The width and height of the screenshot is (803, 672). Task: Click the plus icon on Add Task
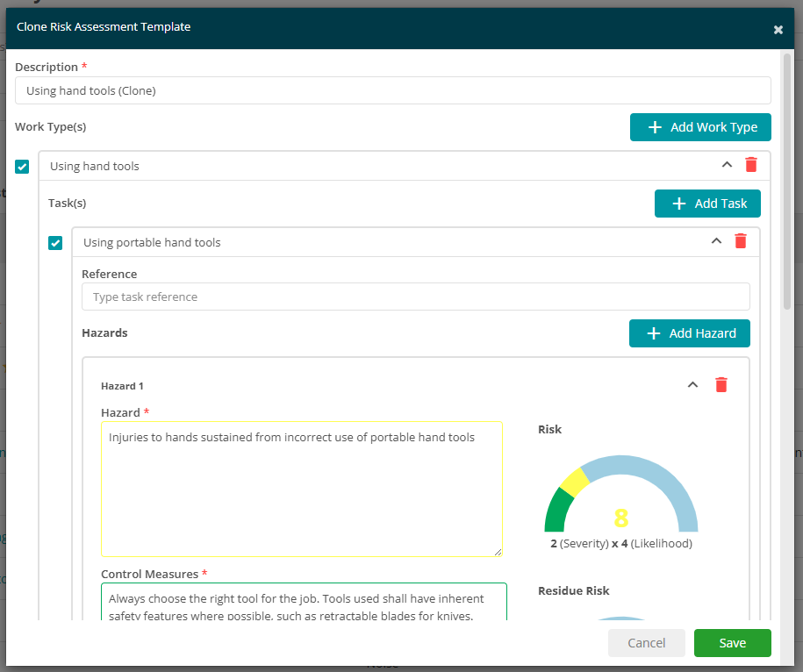pos(679,204)
